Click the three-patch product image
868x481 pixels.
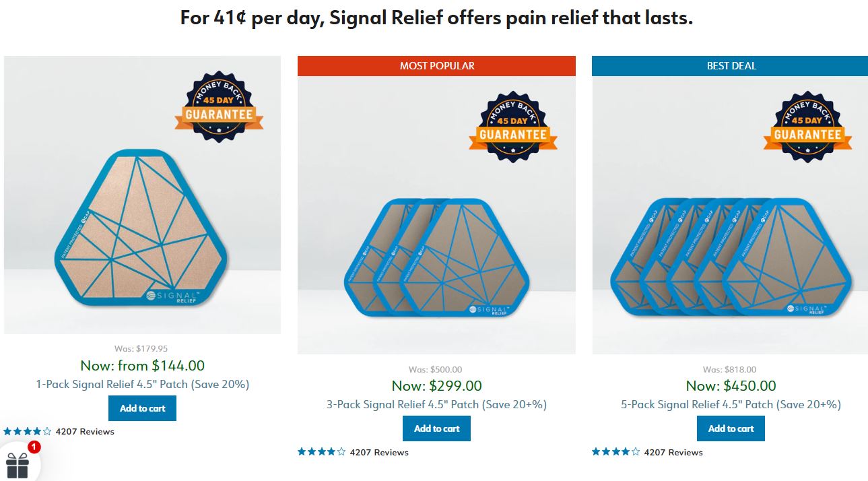click(436, 215)
